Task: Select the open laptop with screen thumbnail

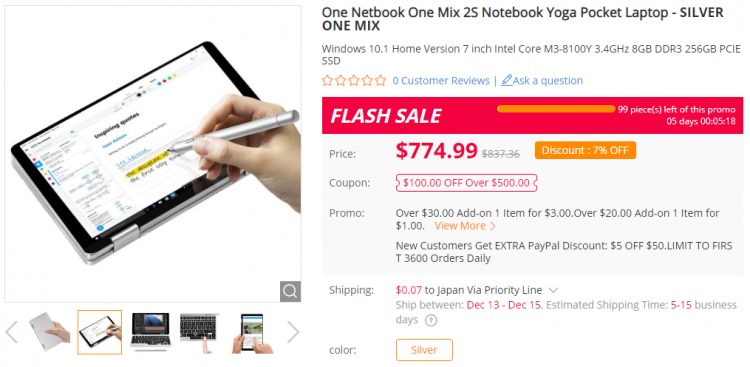Action: coord(150,332)
